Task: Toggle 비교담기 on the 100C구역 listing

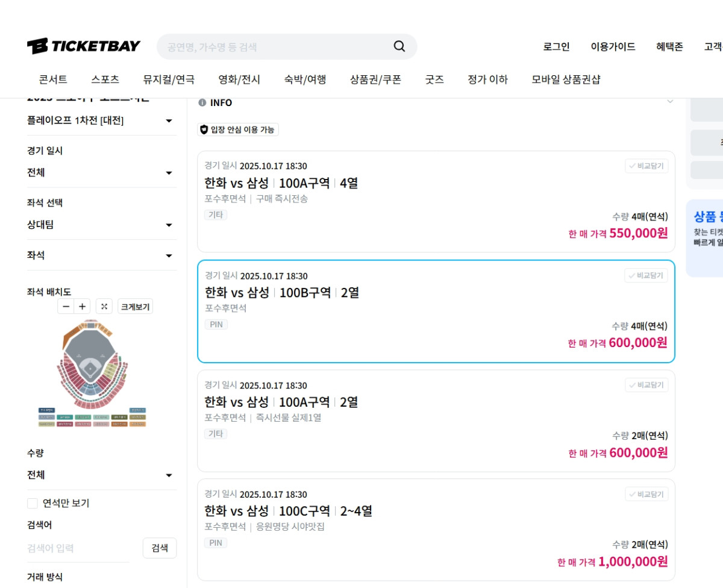Action: 646,494
